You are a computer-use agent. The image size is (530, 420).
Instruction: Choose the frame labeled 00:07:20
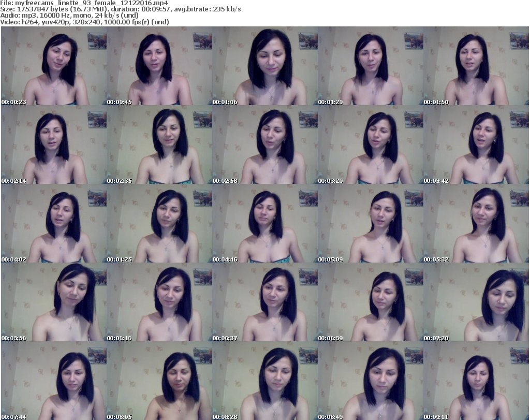pyautogui.click(x=476, y=302)
